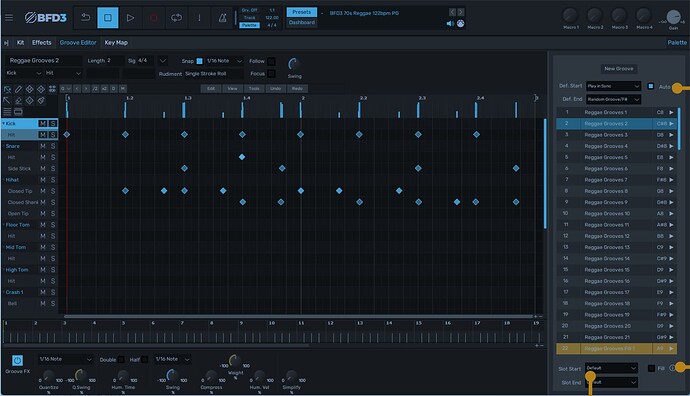Click the Dashboard button
Image resolution: width=690 pixels, height=396 pixels.
point(301,22)
